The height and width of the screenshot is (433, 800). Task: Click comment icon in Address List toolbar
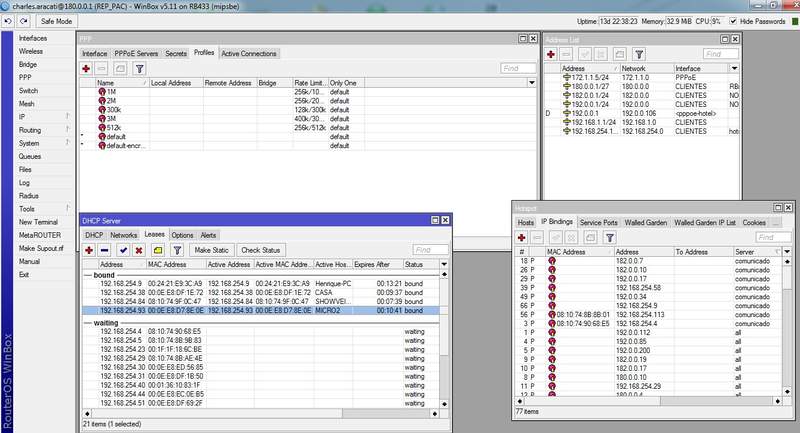[x=619, y=54]
